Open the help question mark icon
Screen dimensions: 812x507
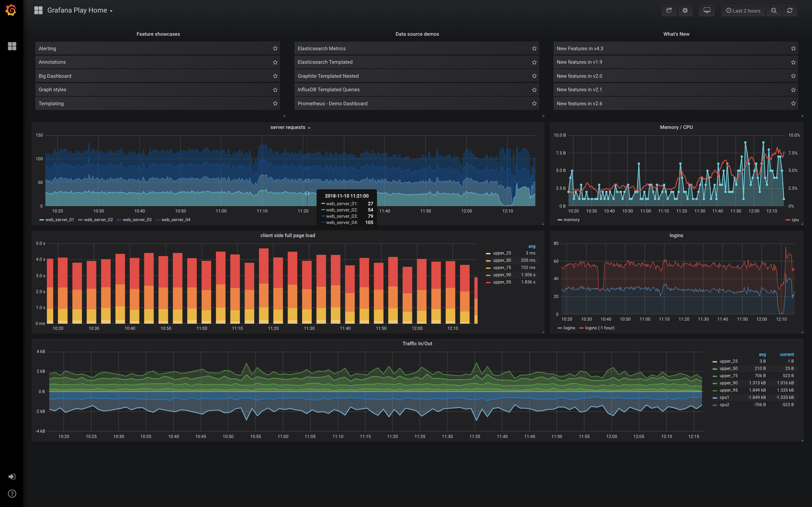[x=12, y=493]
